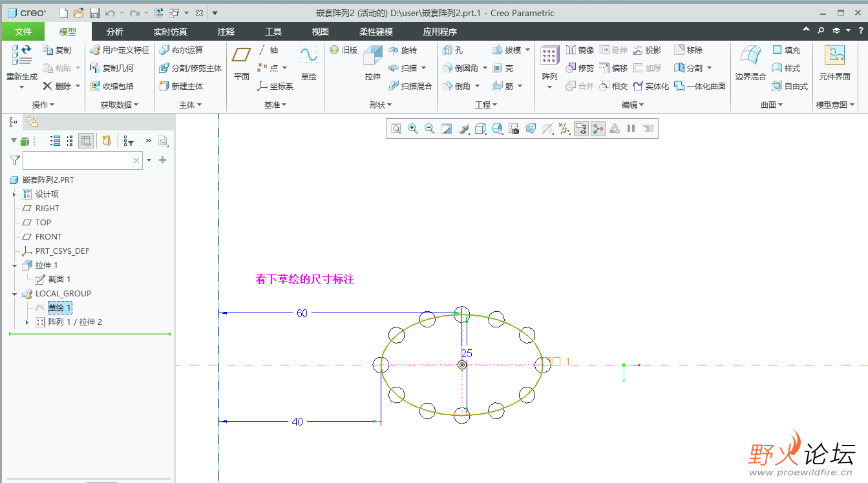Image resolution: width=868 pixels, height=483 pixels.
Task: Click Zoom In in graphics toolbar
Action: coord(413,128)
